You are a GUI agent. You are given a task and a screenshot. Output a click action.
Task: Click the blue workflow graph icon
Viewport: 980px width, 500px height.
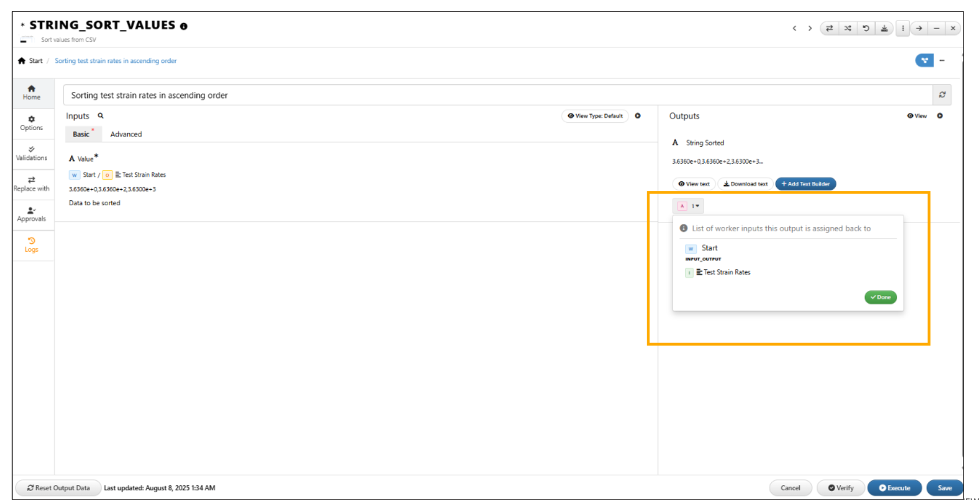[x=924, y=60]
